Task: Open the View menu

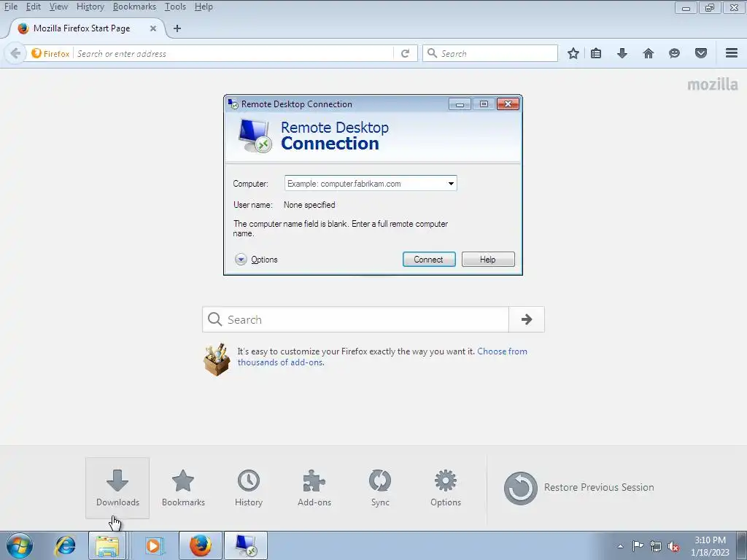Action: pyautogui.click(x=58, y=7)
